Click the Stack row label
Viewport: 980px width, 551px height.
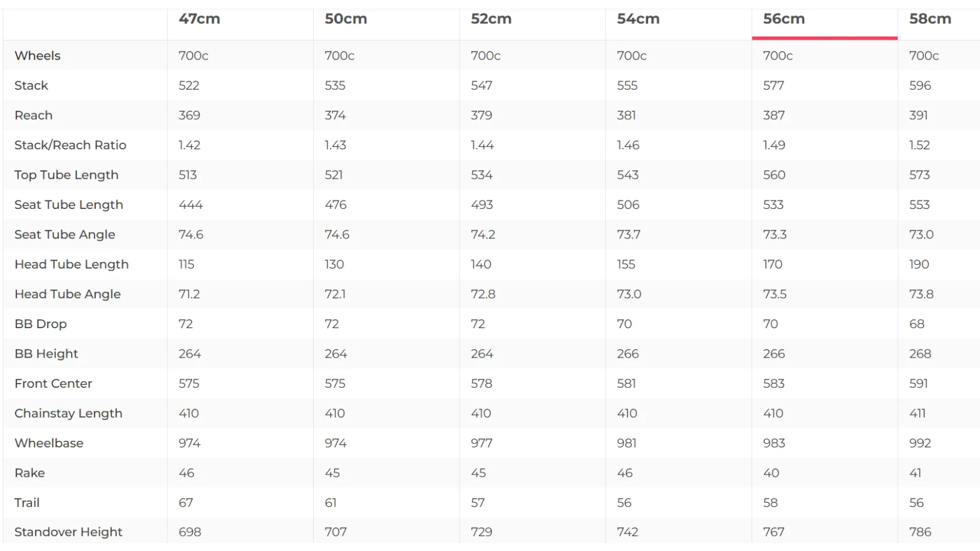click(x=31, y=86)
